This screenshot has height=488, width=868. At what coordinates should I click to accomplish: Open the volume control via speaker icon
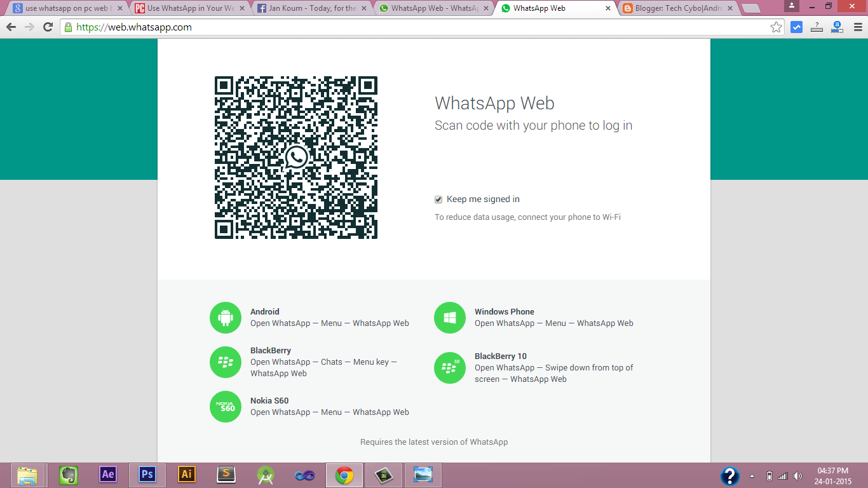(798, 475)
